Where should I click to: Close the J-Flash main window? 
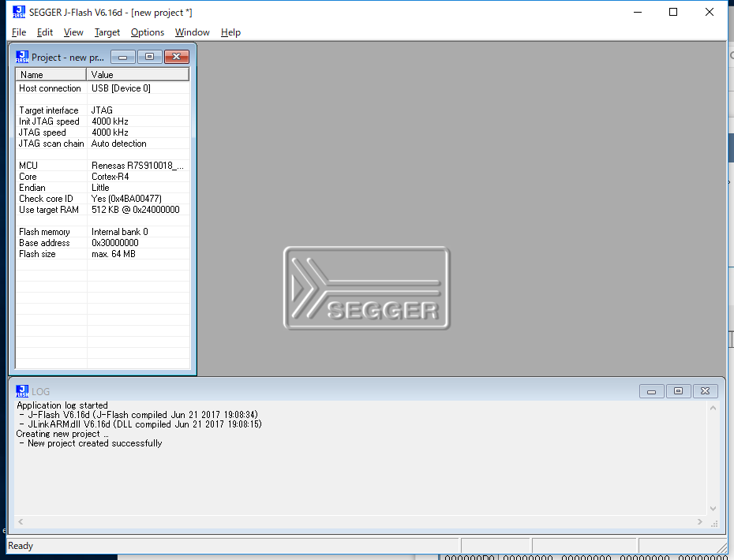pos(710,12)
